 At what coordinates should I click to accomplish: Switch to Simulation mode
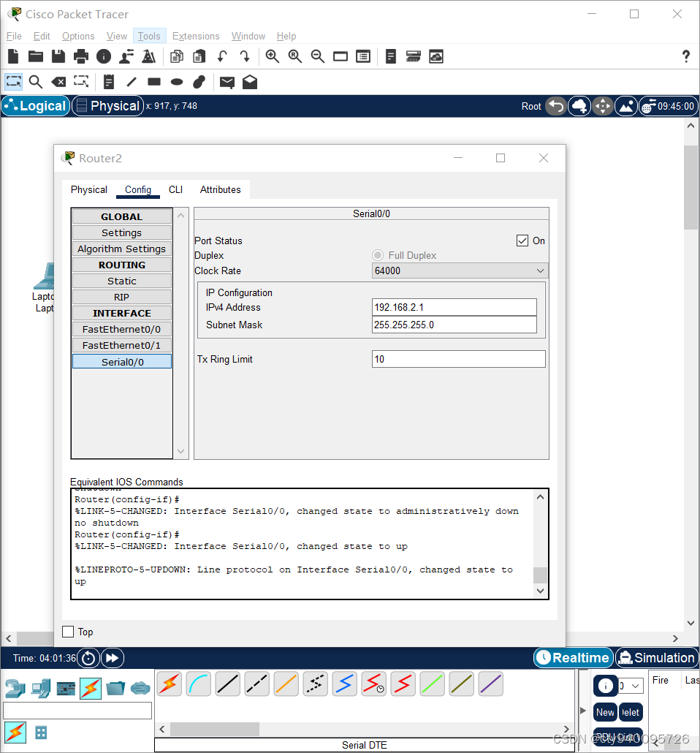click(x=658, y=657)
